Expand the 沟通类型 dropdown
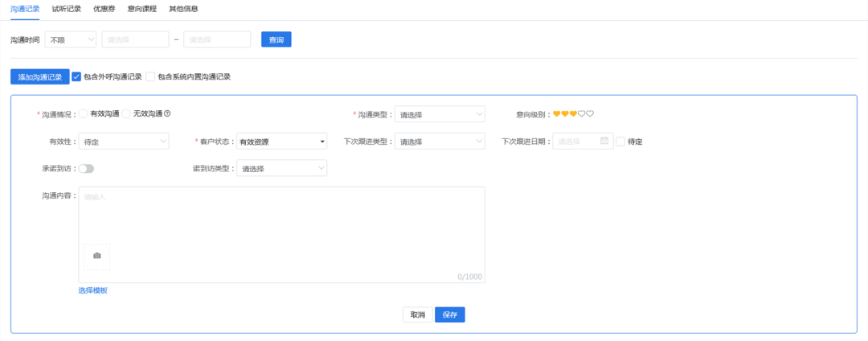Screen dimensions: 868x341 pyautogui.click(x=440, y=114)
